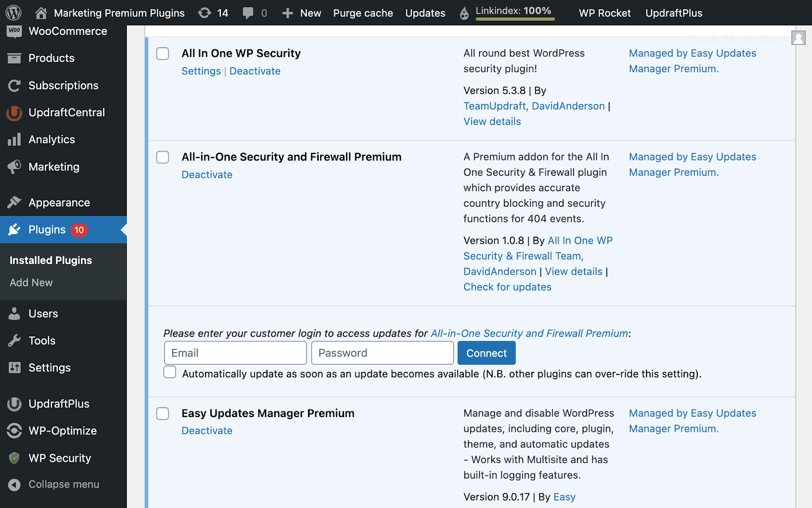Image resolution: width=812 pixels, height=508 pixels.
Task: Click the home icon for Marketing Premium Plugins
Action: pyautogui.click(x=41, y=13)
